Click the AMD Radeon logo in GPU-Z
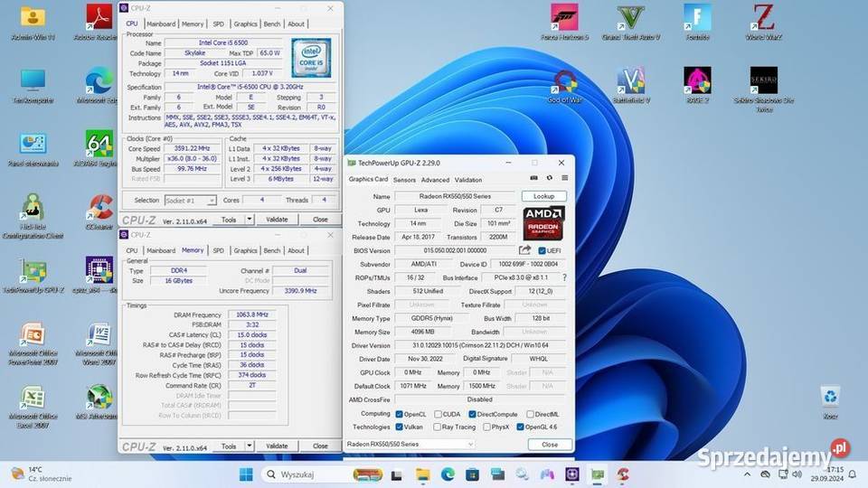This screenshot has height=488, width=868. (543, 223)
